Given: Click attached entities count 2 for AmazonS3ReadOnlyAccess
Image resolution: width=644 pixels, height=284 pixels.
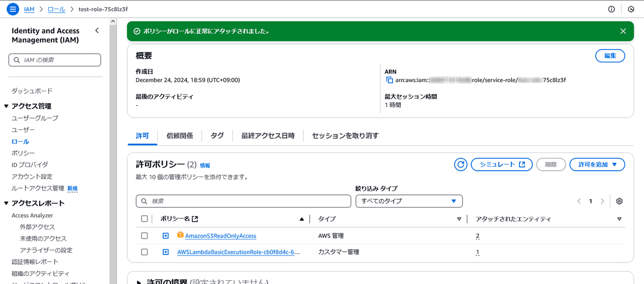Looking at the screenshot, I should (478, 236).
